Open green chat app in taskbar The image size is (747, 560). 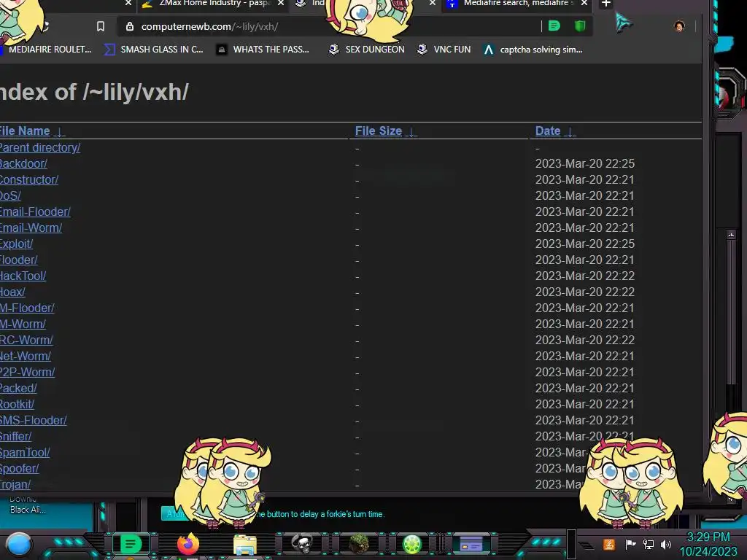131,544
